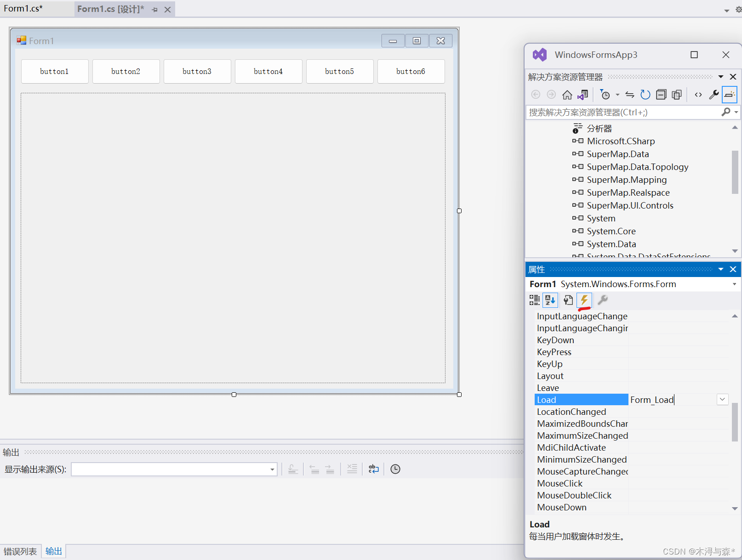
Task: Toggle timestamps in the Output window
Action: point(395,469)
